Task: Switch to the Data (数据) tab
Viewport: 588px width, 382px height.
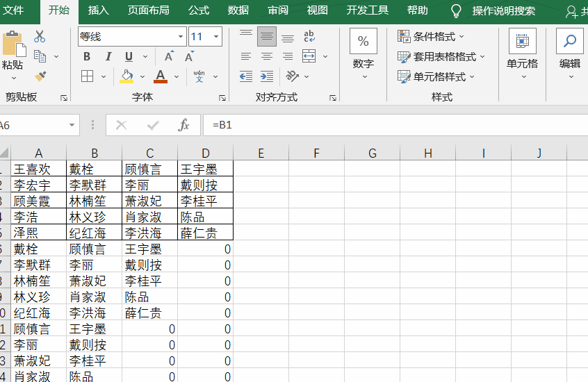Action: [238, 10]
